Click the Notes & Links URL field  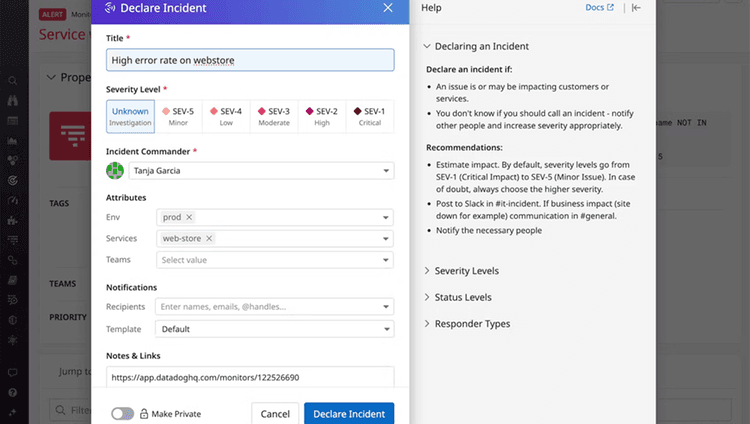coord(250,377)
